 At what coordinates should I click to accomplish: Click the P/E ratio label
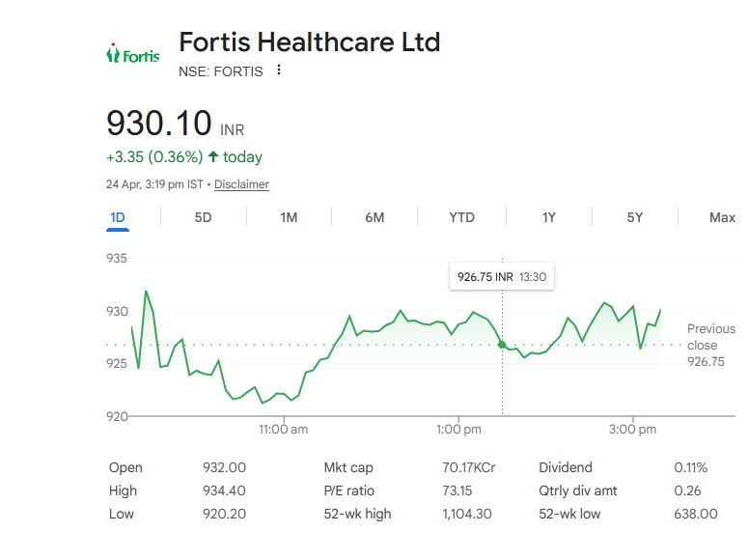[348, 490]
